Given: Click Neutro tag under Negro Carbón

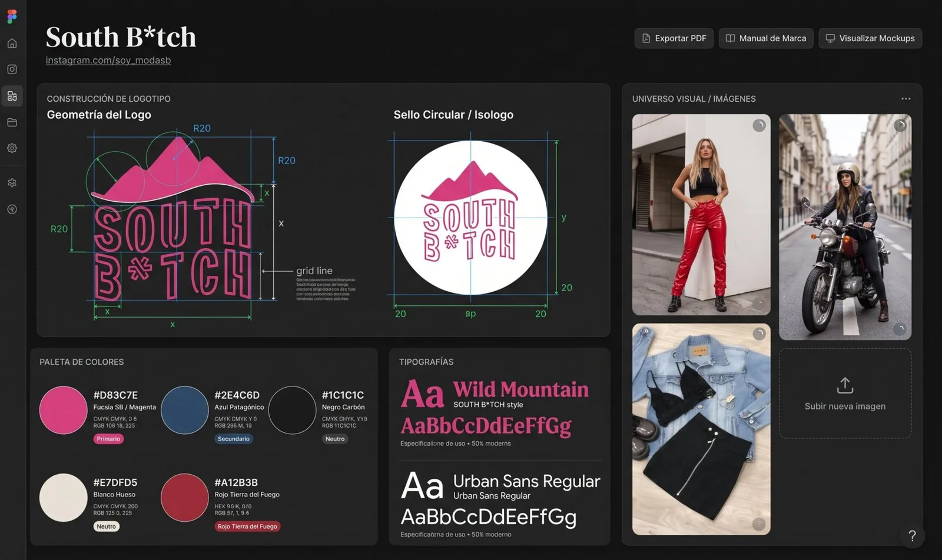Looking at the screenshot, I should 335,439.
